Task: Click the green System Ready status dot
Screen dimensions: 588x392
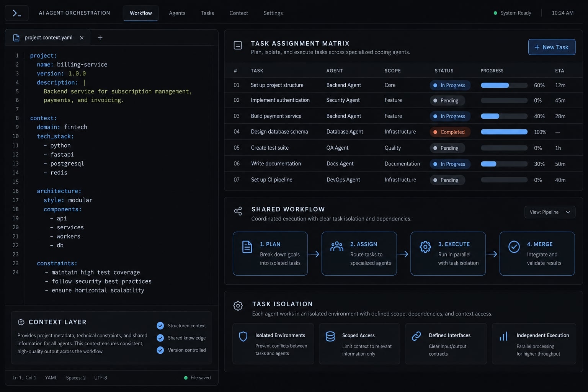Action: pos(495,13)
